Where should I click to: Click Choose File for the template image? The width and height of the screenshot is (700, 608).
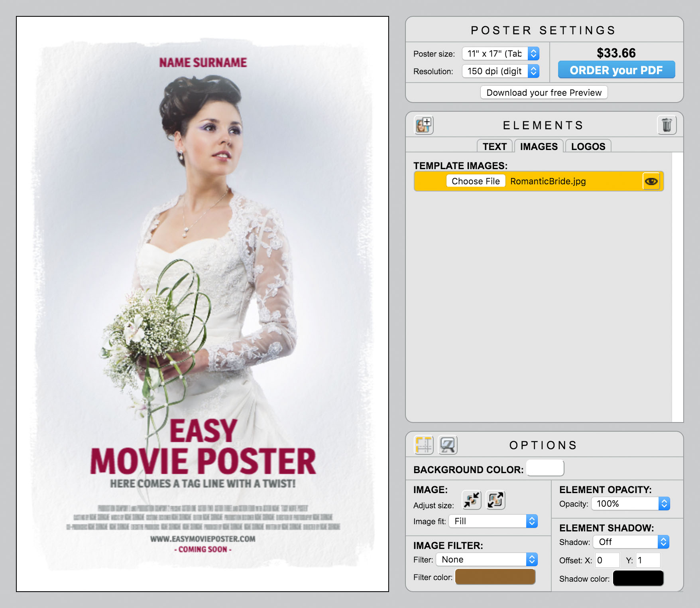476,181
